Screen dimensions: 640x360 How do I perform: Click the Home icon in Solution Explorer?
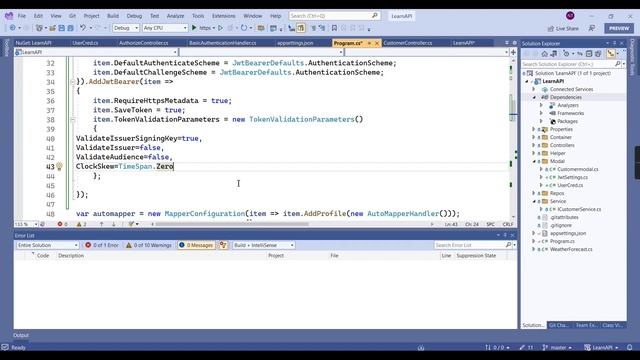coord(544,54)
